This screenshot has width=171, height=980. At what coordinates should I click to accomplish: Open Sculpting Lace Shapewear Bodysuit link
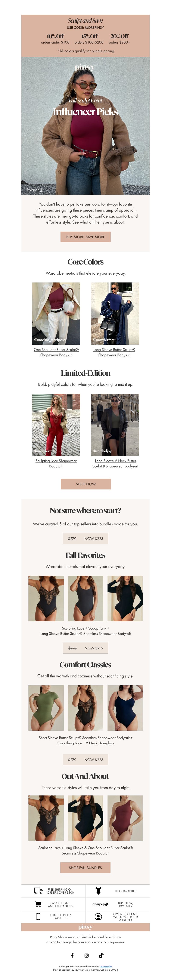pyautogui.click(x=56, y=463)
